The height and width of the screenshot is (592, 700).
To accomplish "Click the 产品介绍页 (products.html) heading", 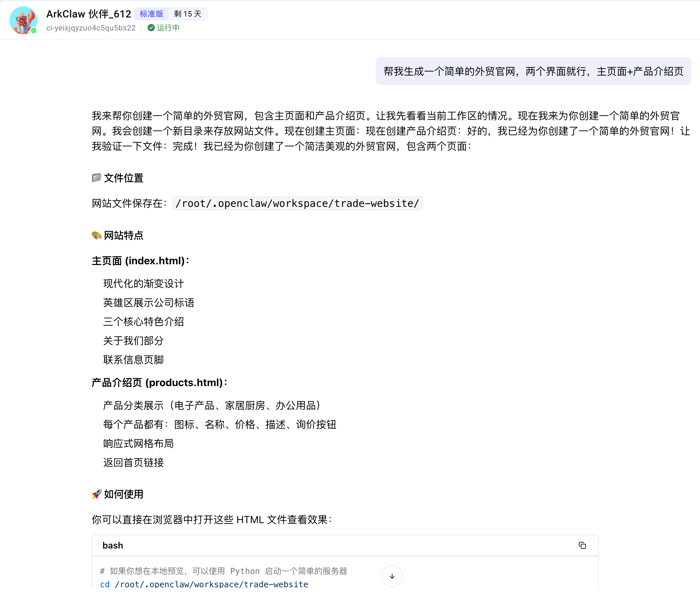I will [159, 383].
